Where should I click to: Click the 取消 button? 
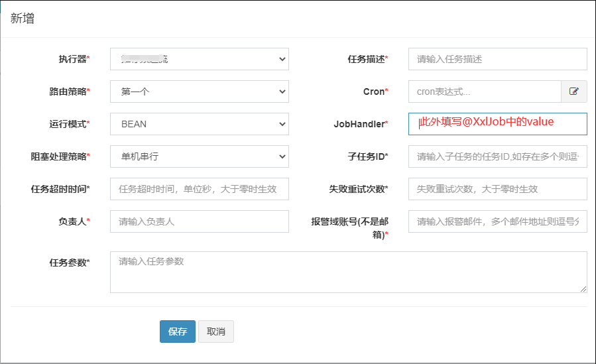click(x=216, y=332)
